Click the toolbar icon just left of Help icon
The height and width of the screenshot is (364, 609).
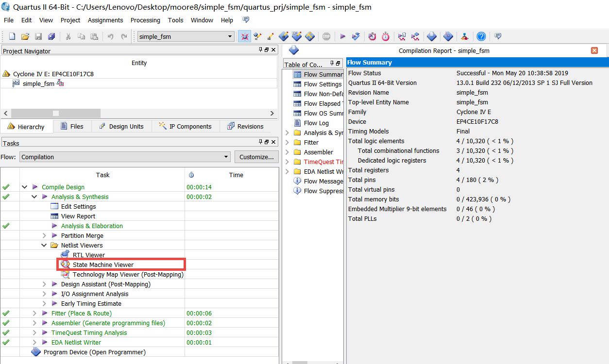(464, 36)
